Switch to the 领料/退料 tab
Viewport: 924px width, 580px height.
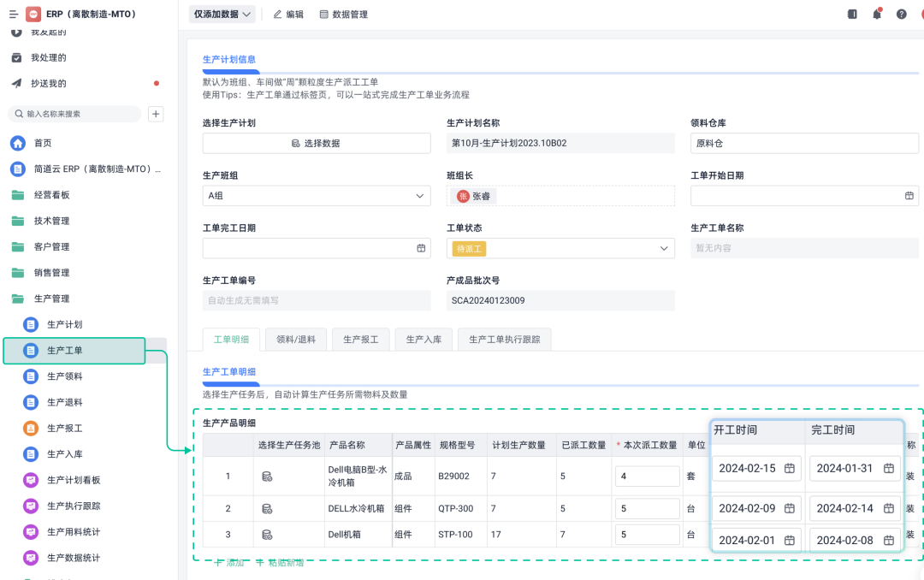tap(296, 340)
